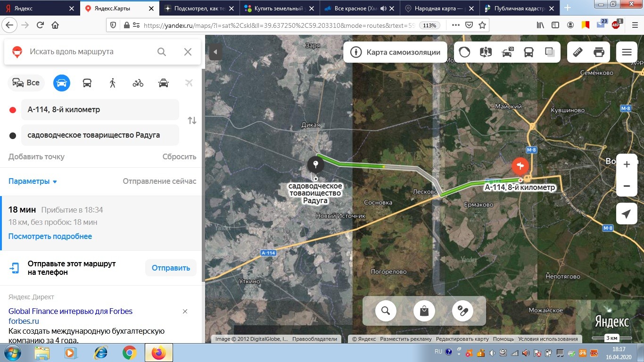Select the public transport route mode
This screenshot has width=644, height=362.
(x=87, y=83)
